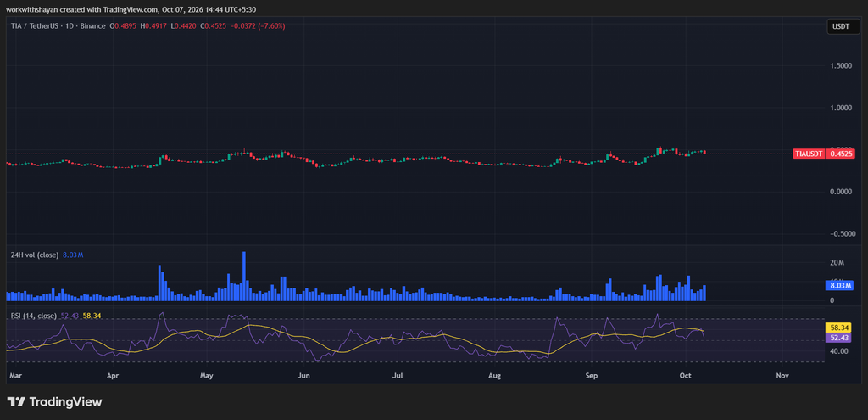Click the red TIAUSDT price tag
The image size is (868, 420).
coord(810,154)
